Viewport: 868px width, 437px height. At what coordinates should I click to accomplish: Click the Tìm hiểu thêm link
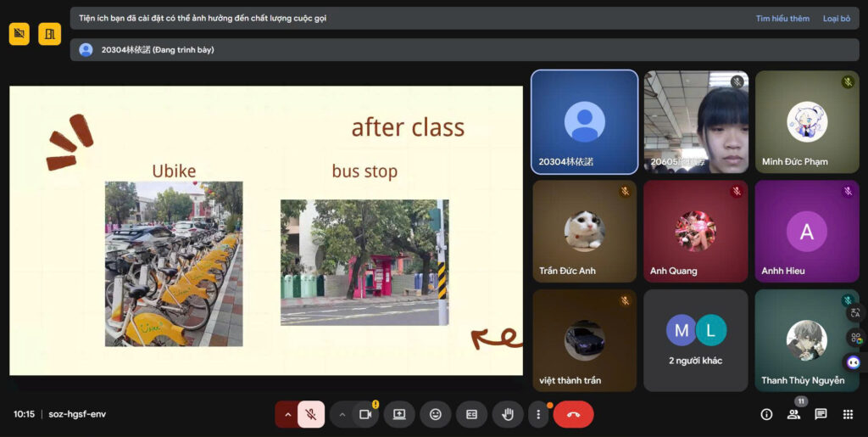782,18
